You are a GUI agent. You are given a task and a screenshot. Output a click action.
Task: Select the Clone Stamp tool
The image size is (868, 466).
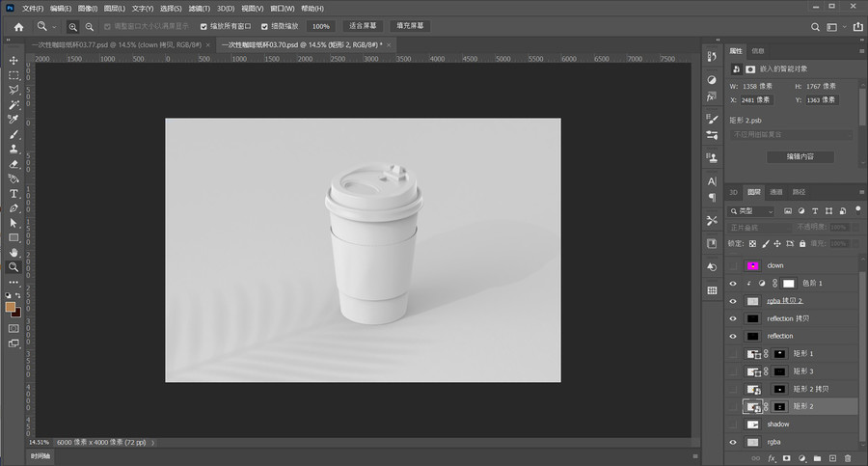[14, 149]
